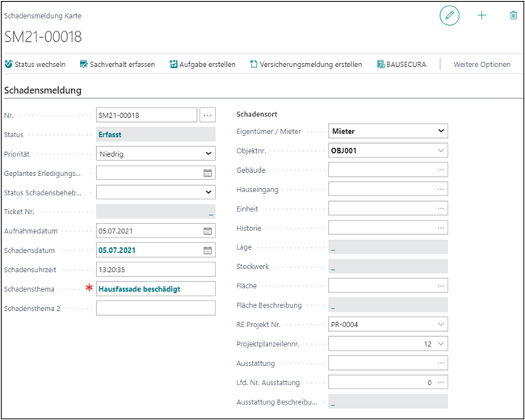
Task: Click the trash delete icon
Action: point(513,15)
